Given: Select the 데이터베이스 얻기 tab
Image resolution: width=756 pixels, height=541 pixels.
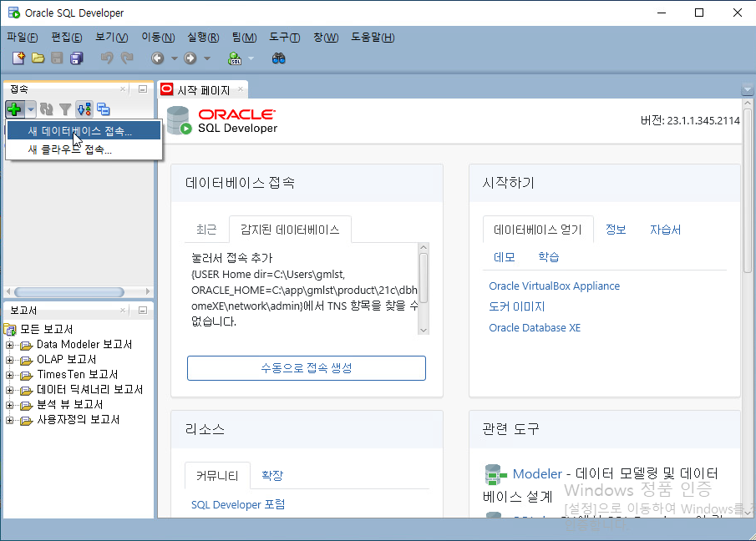Looking at the screenshot, I should 538,230.
